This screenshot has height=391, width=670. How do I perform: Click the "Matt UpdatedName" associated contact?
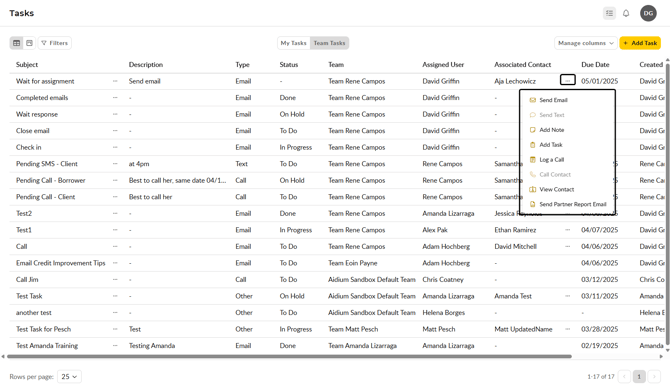523,329
